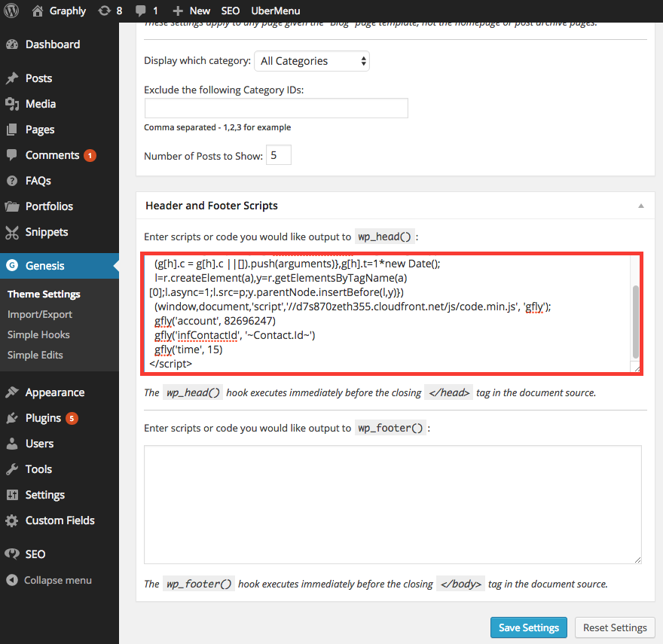
Task: Open SEO in the top admin bar
Action: coord(231,11)
